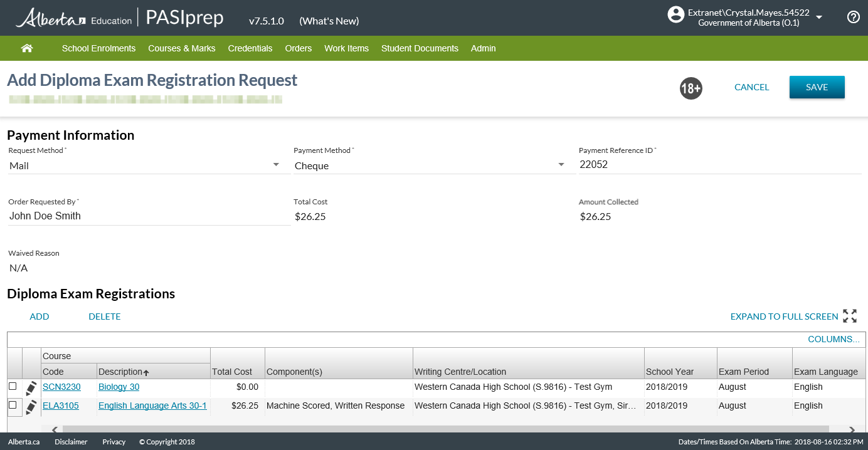Edit the Biology 30 row pencil icon
This screenshot has width=868, height=450.
(x=31, y=388)
